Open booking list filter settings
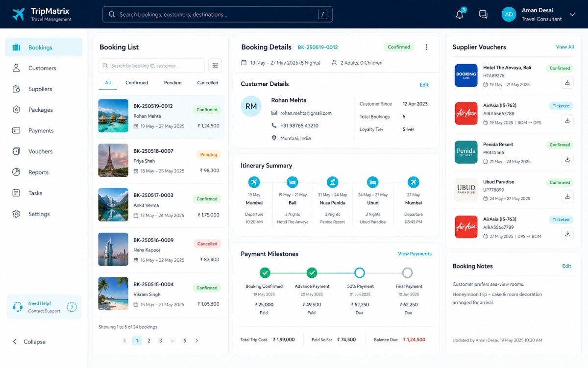The width and height of the screenshot is (588, 368). click(x=215, y=66)
